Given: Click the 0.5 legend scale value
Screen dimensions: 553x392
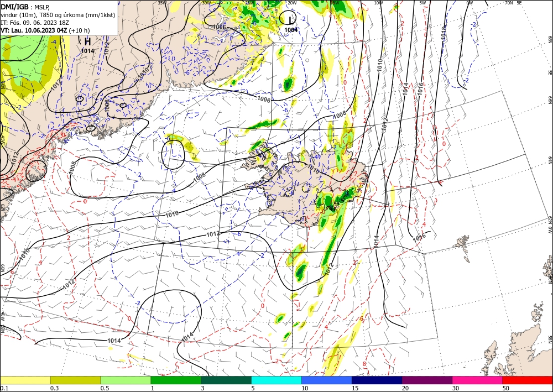Looking at the screenshot, I should click(x=105, y=388).
